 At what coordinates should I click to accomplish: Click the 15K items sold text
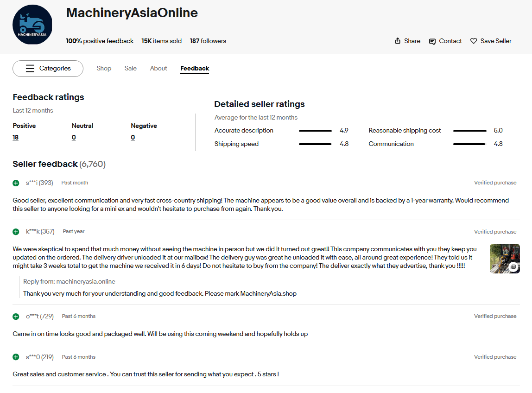(161, 41)
